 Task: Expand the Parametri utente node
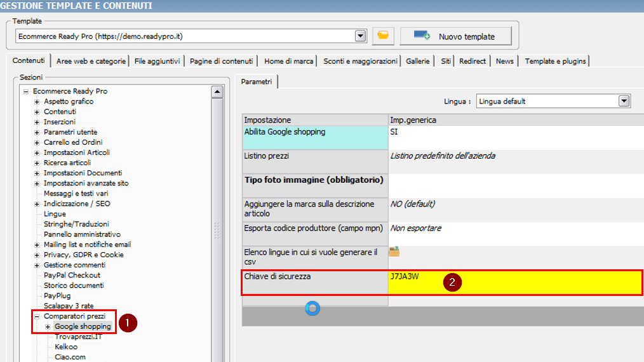(x=37, y=132)
